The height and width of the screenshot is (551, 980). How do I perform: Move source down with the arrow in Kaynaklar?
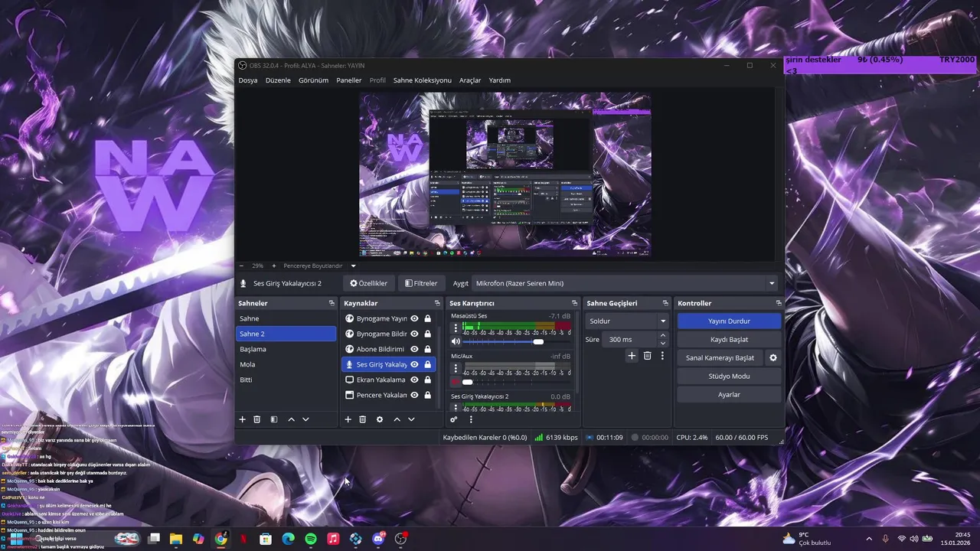point(411,419)
